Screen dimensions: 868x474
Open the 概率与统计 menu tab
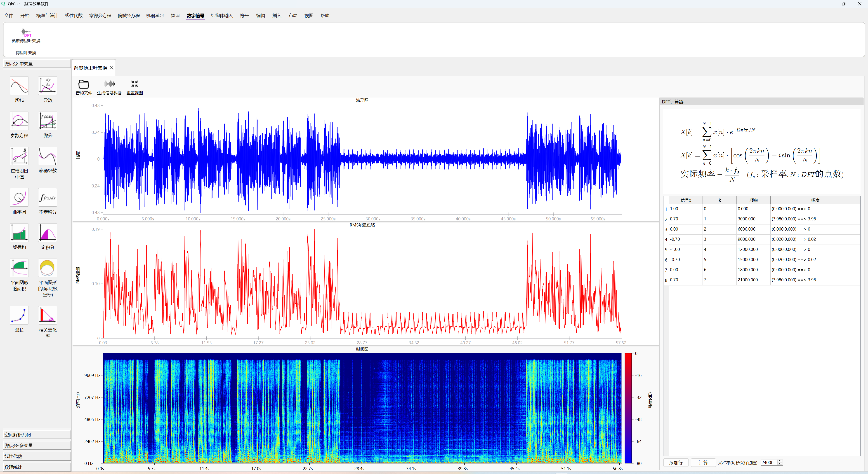coord(47,16)
